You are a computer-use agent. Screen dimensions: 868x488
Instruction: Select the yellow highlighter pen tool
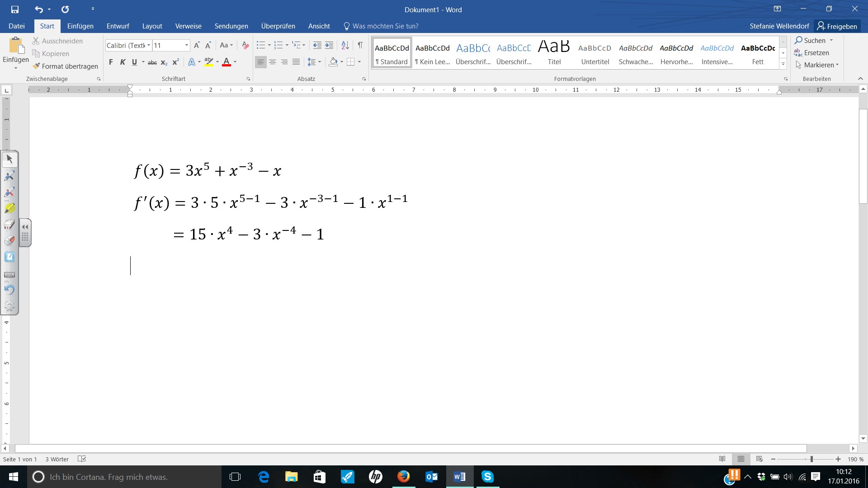(9, 208)
